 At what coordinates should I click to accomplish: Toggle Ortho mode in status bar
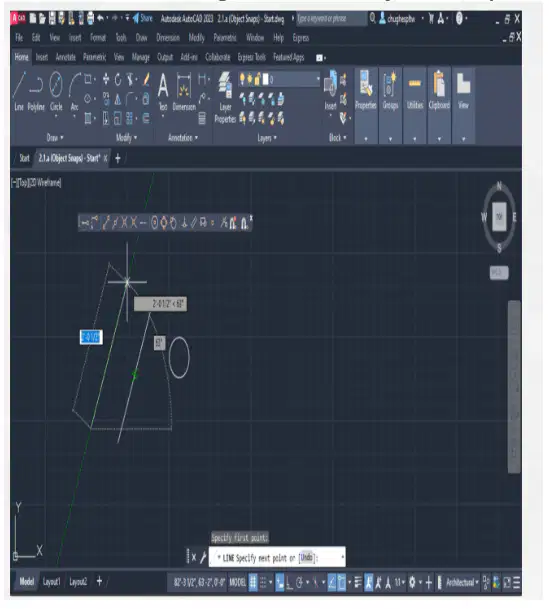(289, 582)
